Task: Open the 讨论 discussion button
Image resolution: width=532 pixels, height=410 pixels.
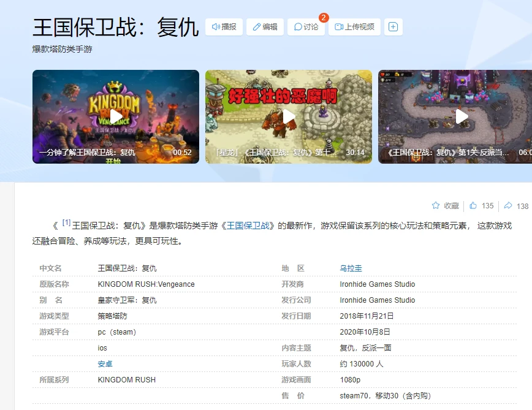Action: point(306,27)
